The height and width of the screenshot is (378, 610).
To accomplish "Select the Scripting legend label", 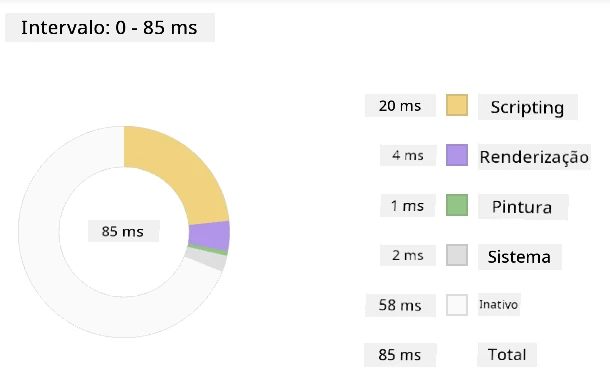I will tap(528, 107).
